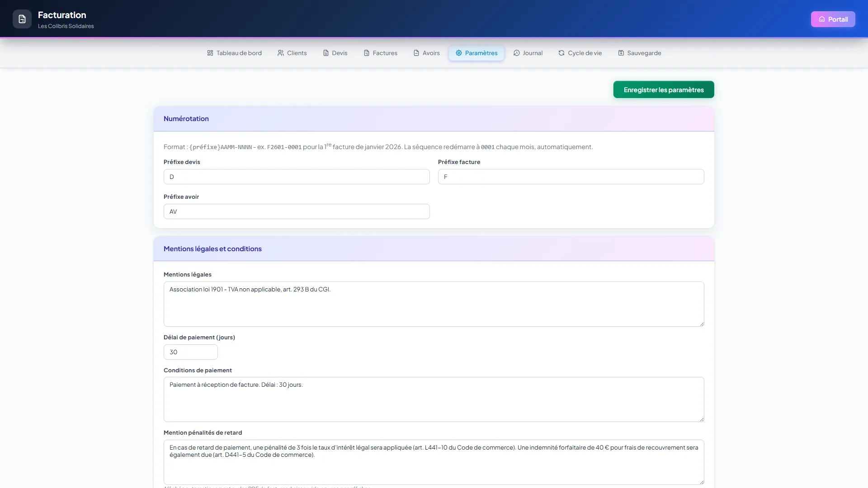
Task: Open the Factures tab
Action: click(380, 53)
